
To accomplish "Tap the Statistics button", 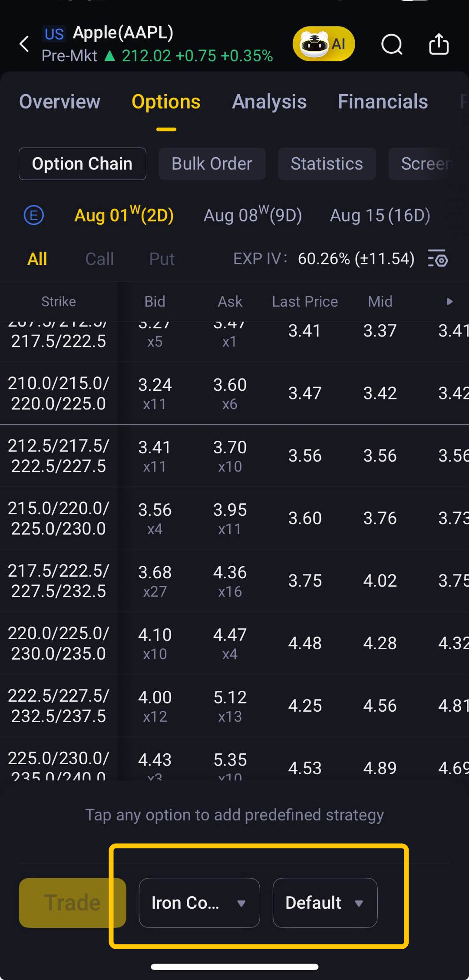I will click(x=327, y=164).
